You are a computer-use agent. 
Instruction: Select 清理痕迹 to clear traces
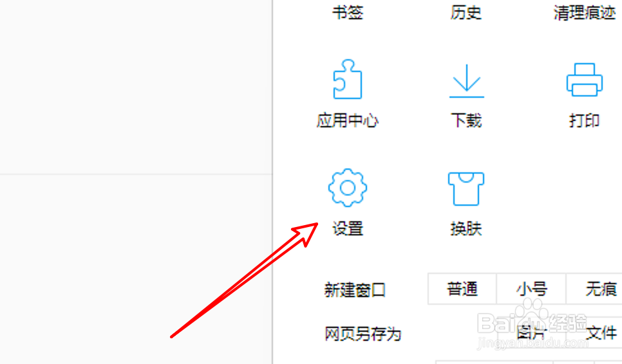click(x=584, y=13)
